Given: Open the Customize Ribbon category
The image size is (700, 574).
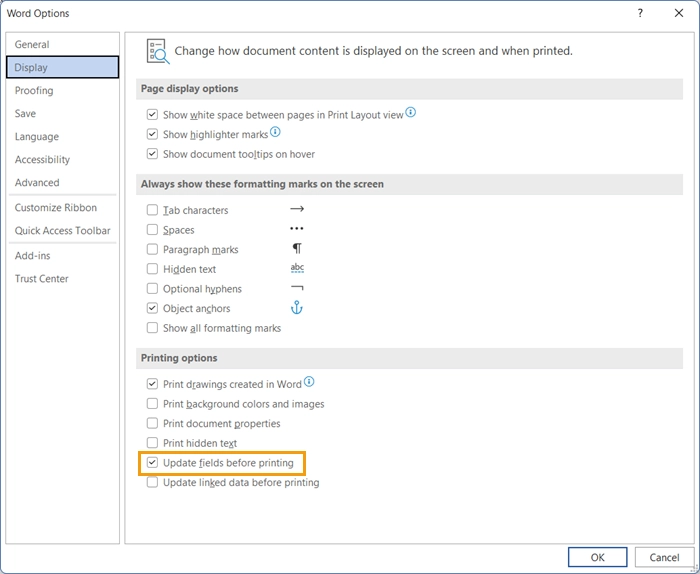Looking at the screenshot, I should (62, 208).
